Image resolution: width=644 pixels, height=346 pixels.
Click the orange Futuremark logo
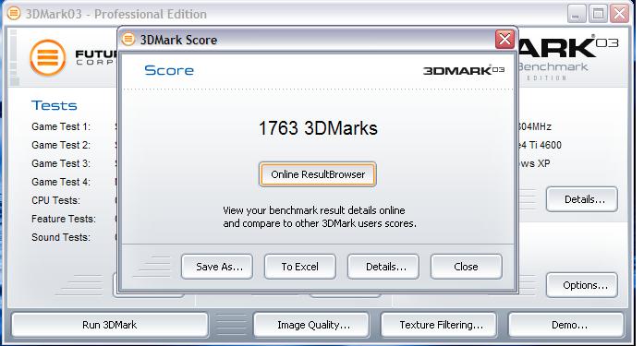(48, 57)
